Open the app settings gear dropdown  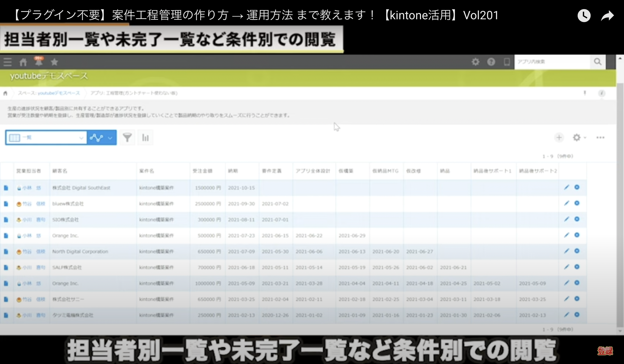579,137
